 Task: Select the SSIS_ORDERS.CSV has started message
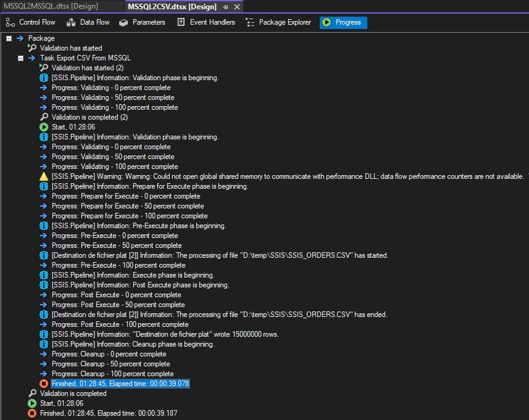[x=220, y=255]
